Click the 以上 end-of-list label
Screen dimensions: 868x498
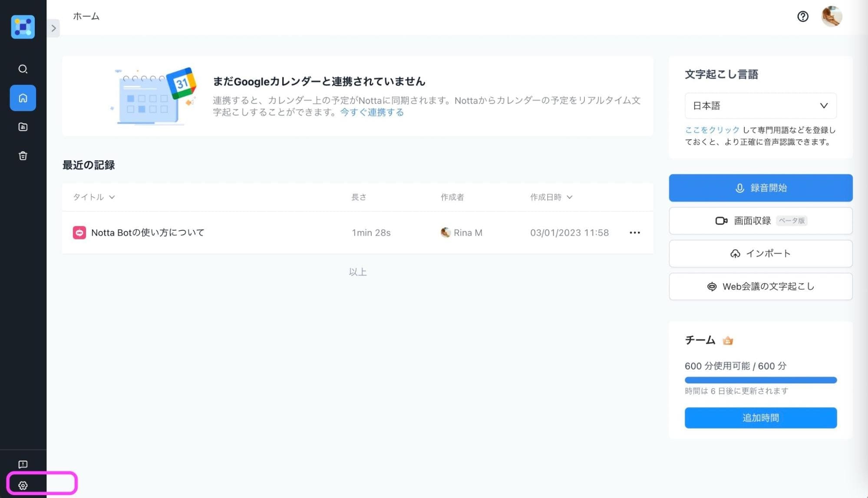point(357,272)
